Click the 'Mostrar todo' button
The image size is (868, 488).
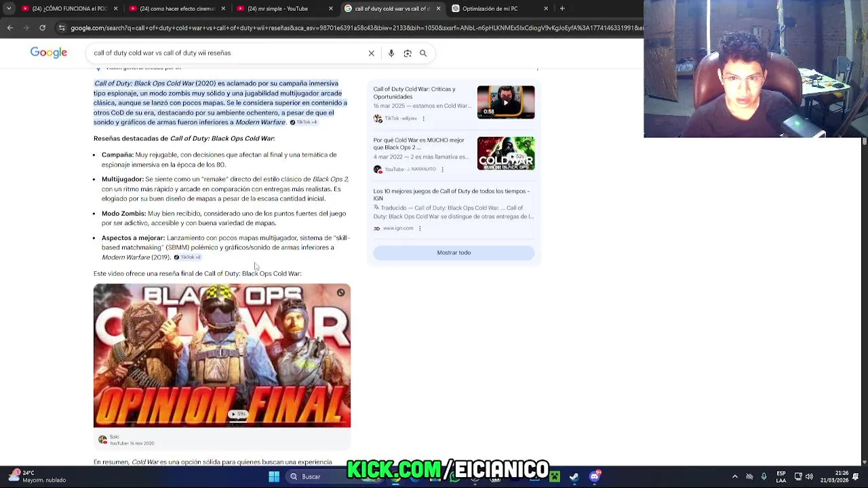click(x=454, y=253)
